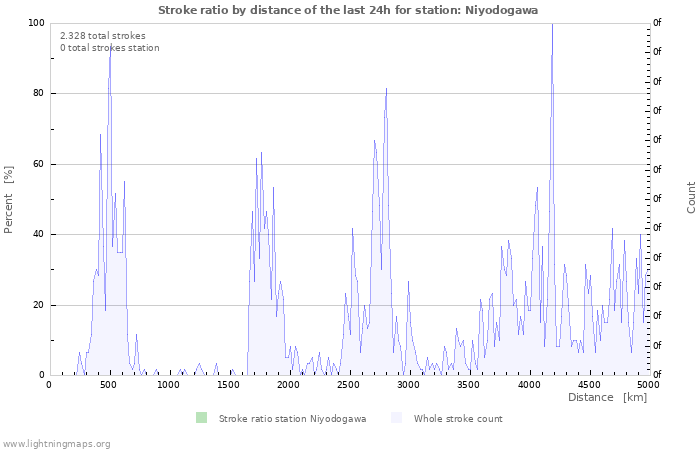Click the 5000 tick on the distance axis

point(647,384)
